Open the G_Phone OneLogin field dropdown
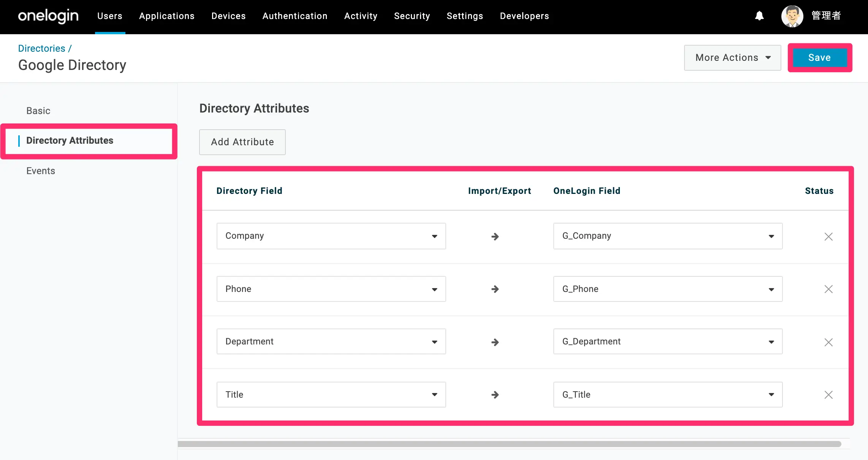The image size is (868, 460). coord(668,289)
